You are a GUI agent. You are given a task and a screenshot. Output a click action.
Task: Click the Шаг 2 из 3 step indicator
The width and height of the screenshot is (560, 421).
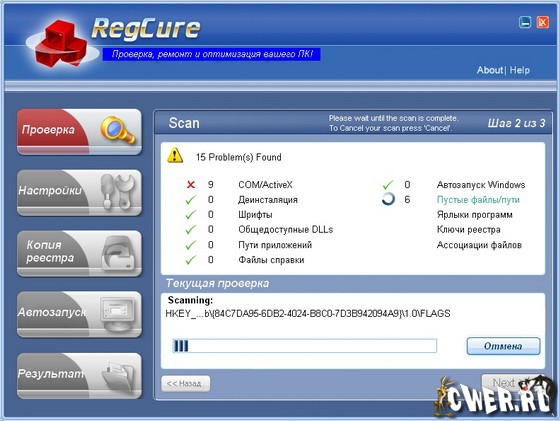tap(516, 123)
